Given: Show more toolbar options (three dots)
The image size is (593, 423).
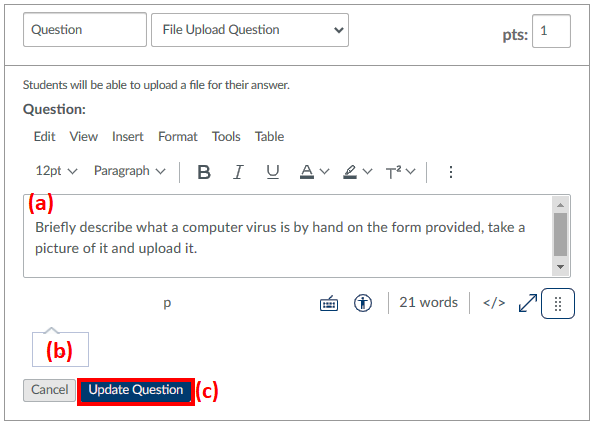Looking at the screenshot, I should [450, 172].
